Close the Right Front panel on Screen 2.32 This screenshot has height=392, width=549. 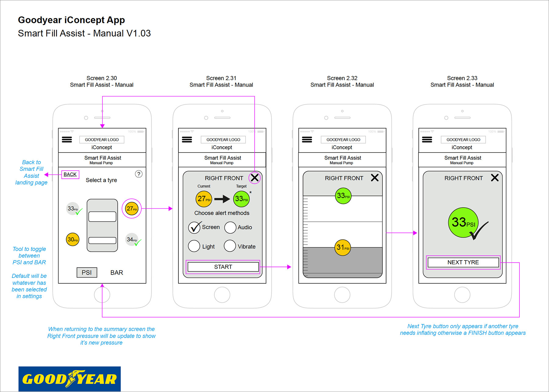(x=375, y=178)
